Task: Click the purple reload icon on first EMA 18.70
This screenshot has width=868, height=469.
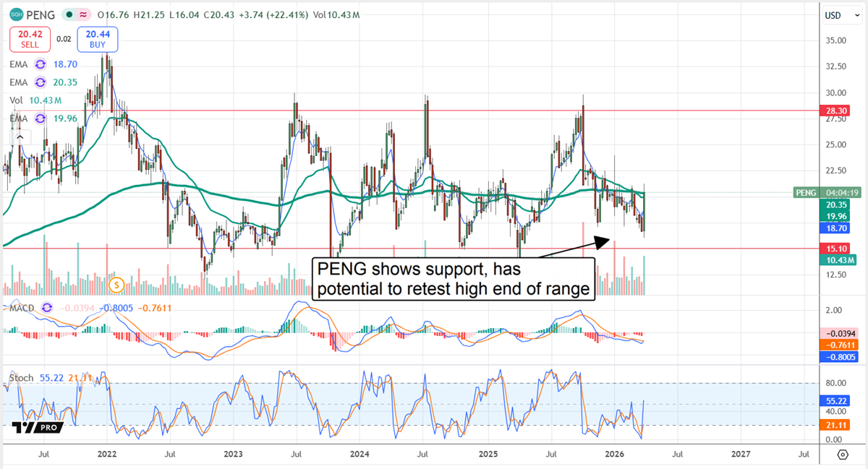Action: (x=41, y=64)
